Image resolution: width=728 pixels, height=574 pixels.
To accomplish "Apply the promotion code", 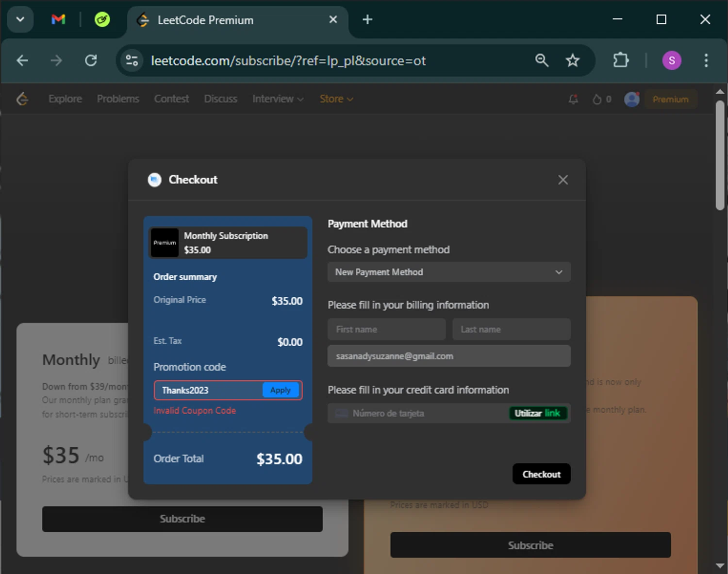I will [281, 390].
